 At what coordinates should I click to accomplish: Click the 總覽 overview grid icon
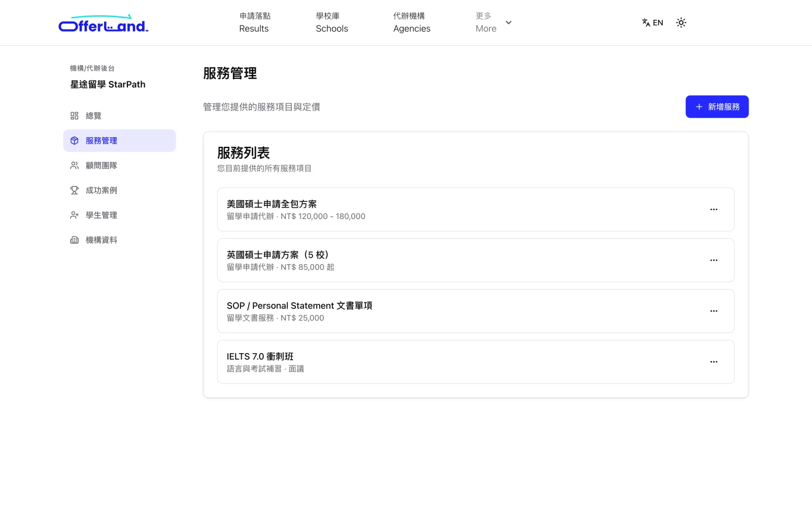(x=74, y=116)
